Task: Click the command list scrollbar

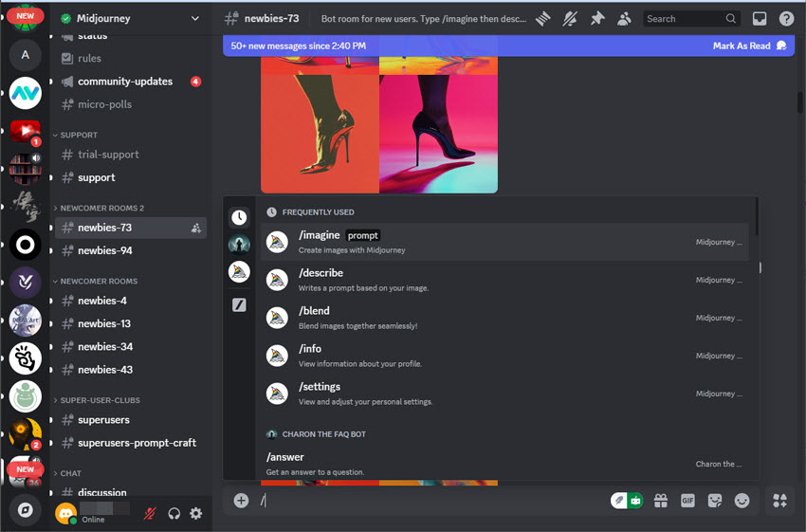Action: 756,217
